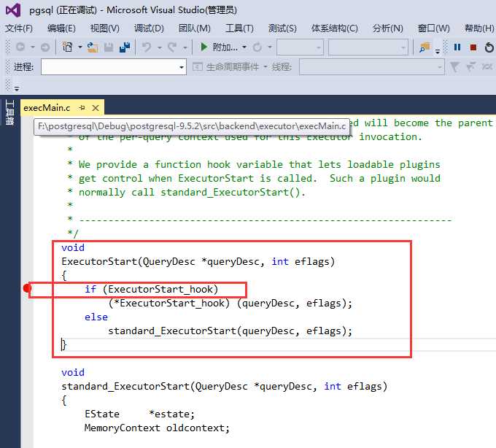
Task: Click the refresh icon after attach button
Action: tap(257, 47)
